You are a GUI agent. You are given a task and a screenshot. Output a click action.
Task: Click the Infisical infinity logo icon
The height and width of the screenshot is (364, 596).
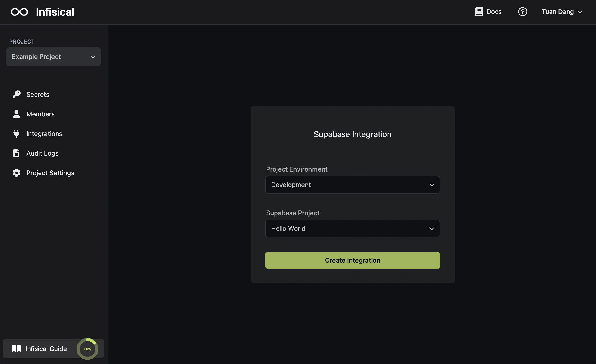(19, 12)
